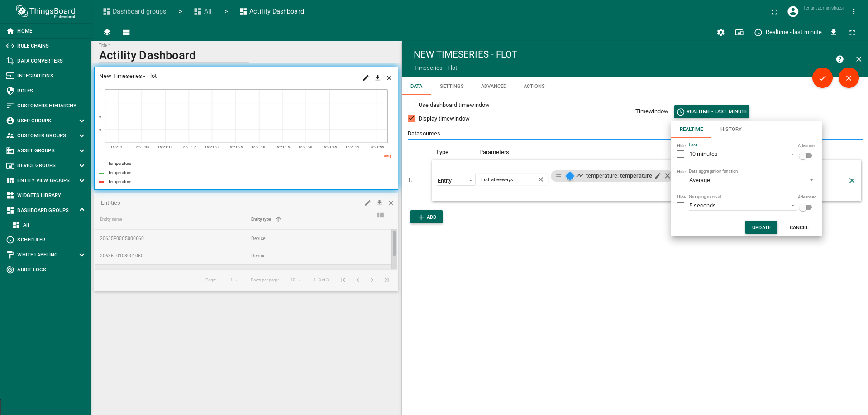
Task: Open Scheduler page
Action: [x=45, y=240]
